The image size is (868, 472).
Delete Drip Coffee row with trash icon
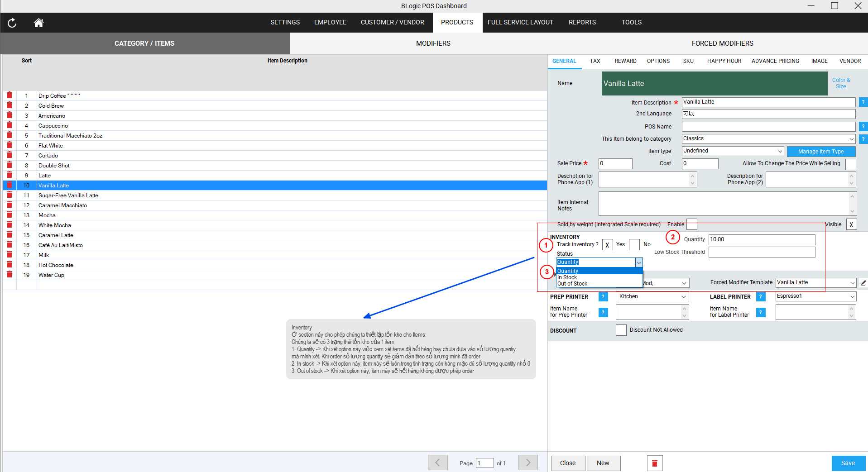(x=10, y=95)
